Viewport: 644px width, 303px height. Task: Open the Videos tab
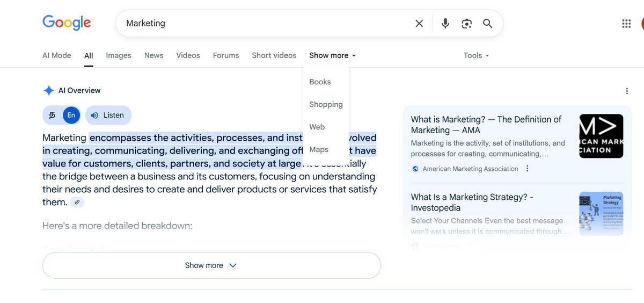tap(188, 55)
